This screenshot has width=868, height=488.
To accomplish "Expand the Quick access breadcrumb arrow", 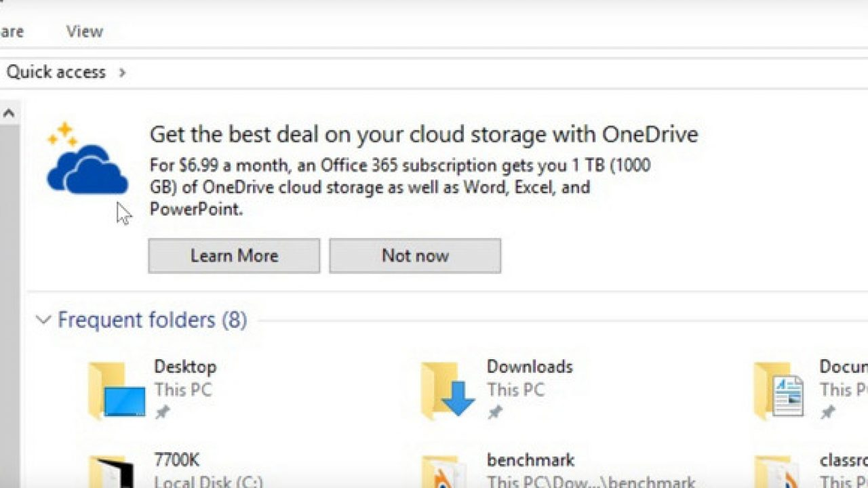I will click(122, 73).
